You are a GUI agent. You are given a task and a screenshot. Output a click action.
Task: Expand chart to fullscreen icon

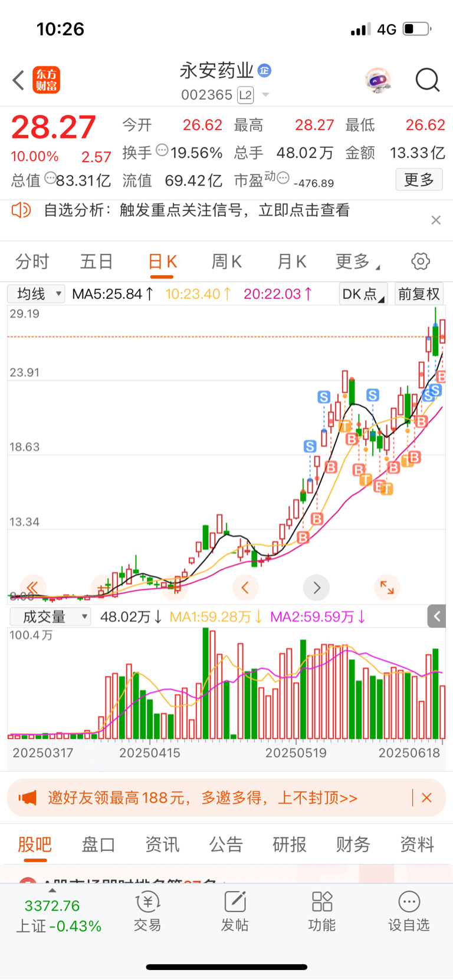(387, 587)
